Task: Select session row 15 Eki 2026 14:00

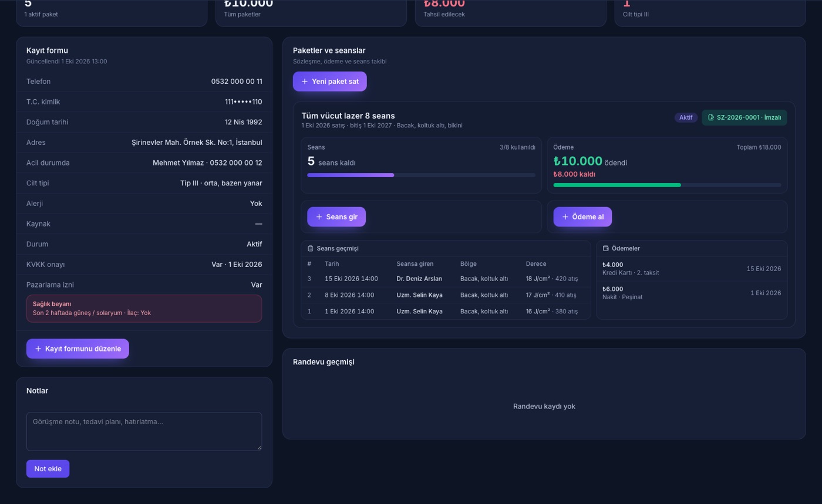Action: point(446,279)
